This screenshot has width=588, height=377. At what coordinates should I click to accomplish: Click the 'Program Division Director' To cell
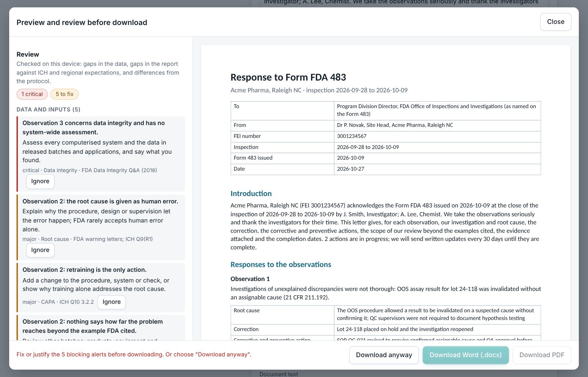(x=437, y=110)
